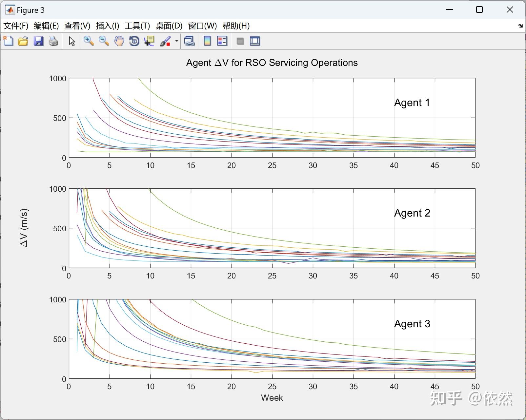
Task: Select the Zoom Out magnifier tool
Action: click(x=104, y=41)
